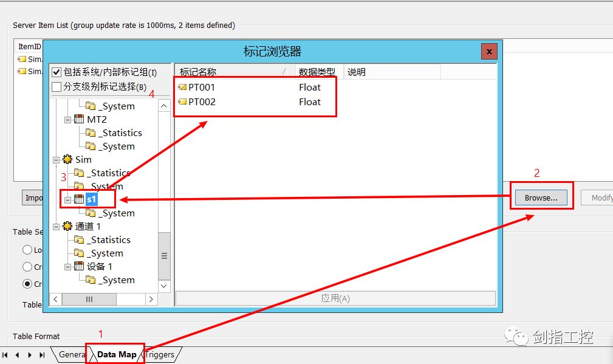
Task: Collapse the MT2 device node
Action: click(67, 120)
